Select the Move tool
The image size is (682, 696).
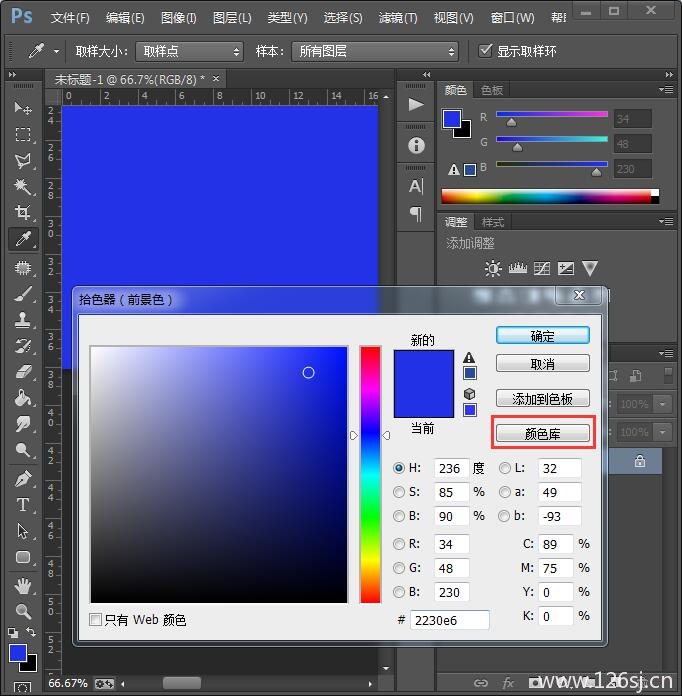tap(23, 108)
